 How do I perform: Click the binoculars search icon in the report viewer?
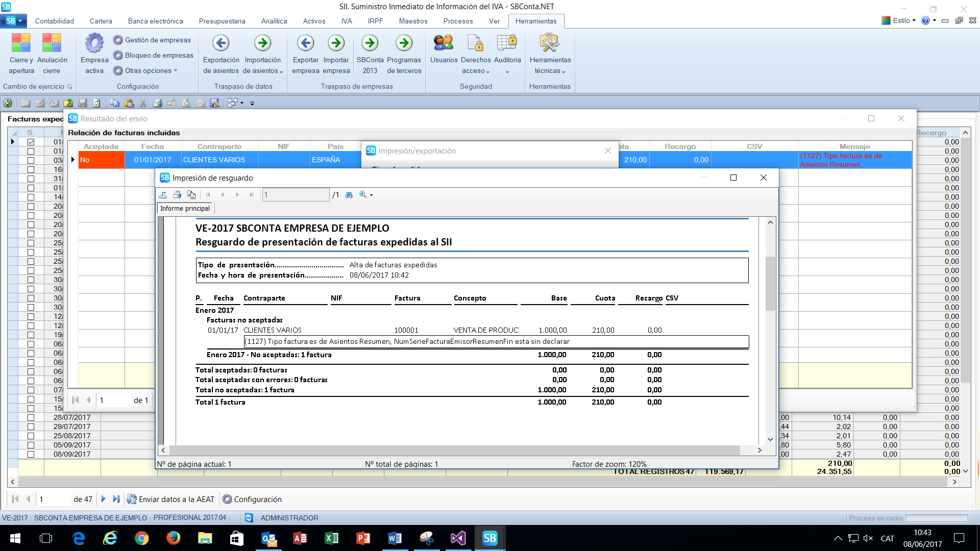click(x=349, y=195)
